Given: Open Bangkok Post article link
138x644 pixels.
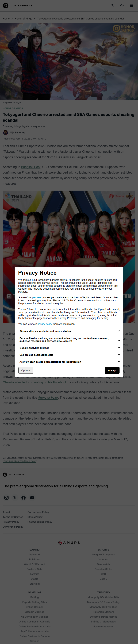Looking at the screenshot, I should click(x=31, y=167).
